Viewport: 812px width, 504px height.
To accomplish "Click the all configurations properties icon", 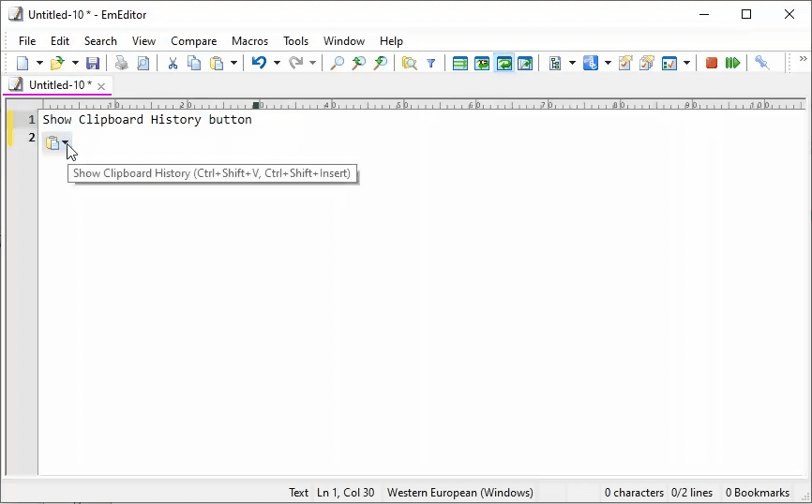I will coord(647,63).
